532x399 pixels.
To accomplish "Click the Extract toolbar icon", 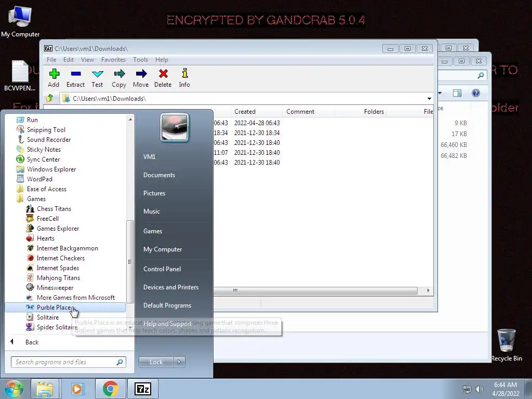I will [75, 78].
